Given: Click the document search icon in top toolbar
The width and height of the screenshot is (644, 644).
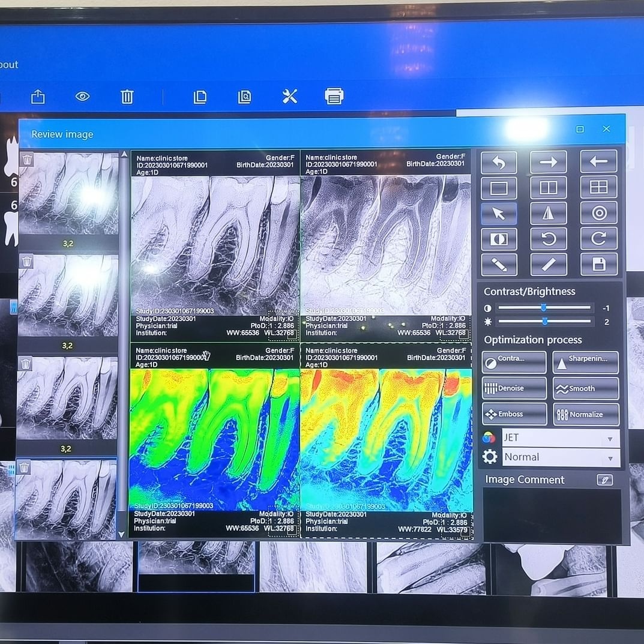Looking at the screenshot, I should (244, 97).
